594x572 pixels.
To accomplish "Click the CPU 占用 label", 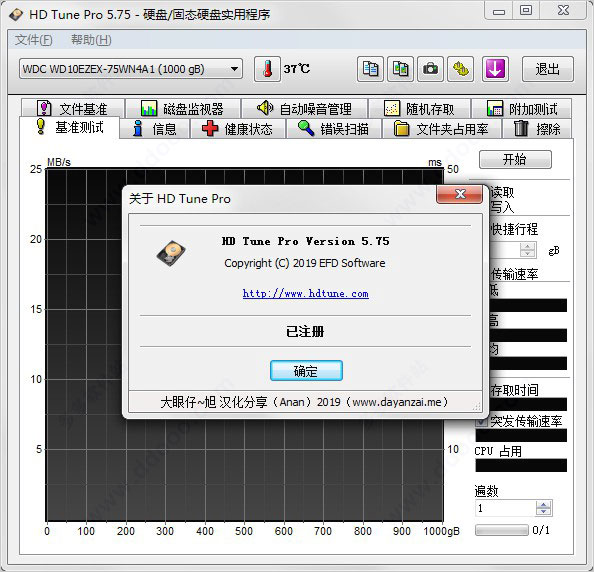I will coord(498,451).
